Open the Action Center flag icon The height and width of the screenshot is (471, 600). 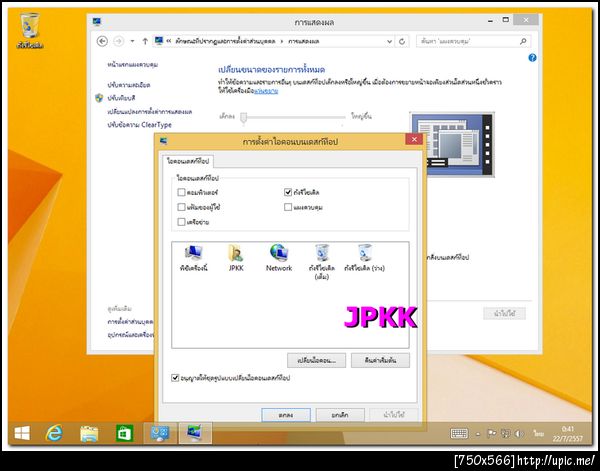click(492, 434)
